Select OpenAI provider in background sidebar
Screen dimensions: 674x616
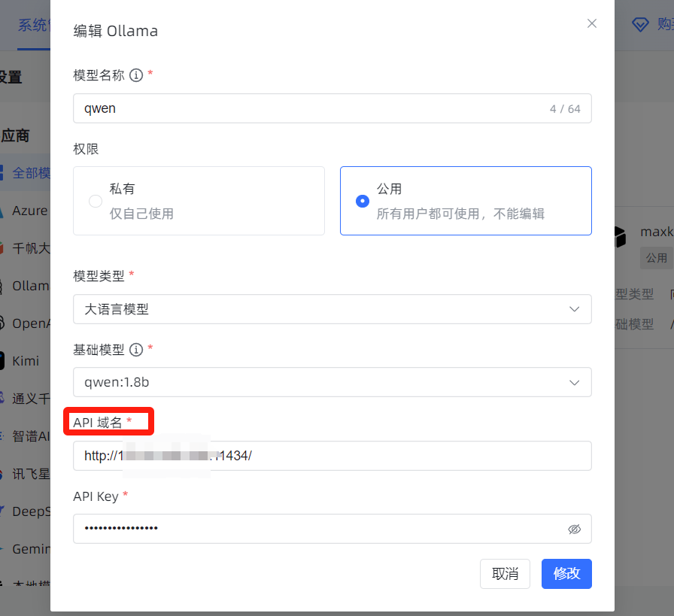25,323
